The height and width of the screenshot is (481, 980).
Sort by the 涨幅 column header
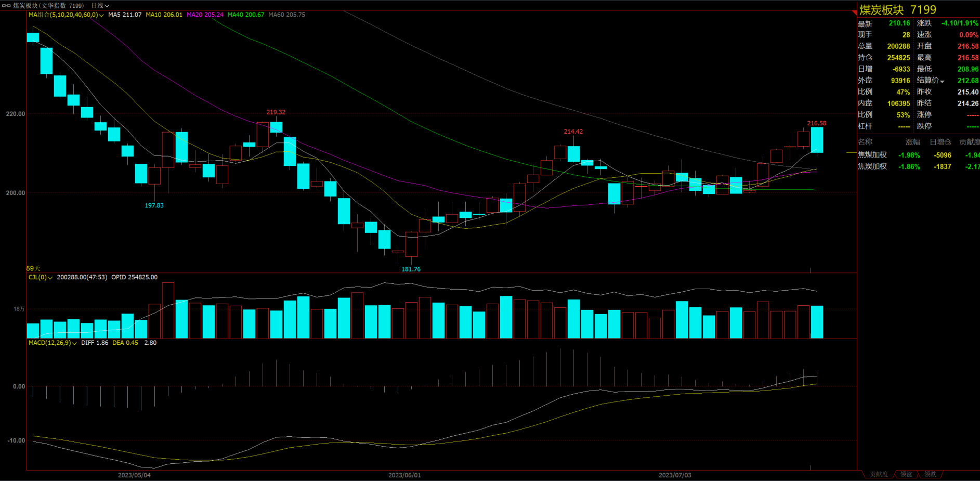pyautogui.click(x=912, y=141)
